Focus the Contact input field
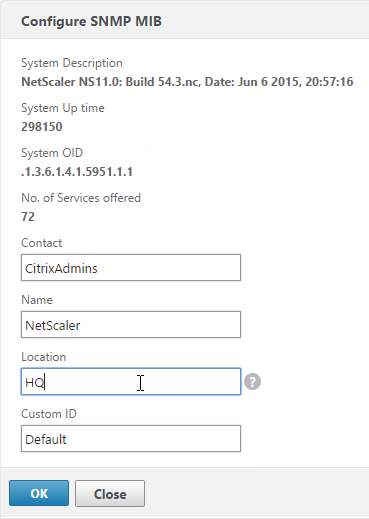Screen dimensions: 369x519 [131, 268]
